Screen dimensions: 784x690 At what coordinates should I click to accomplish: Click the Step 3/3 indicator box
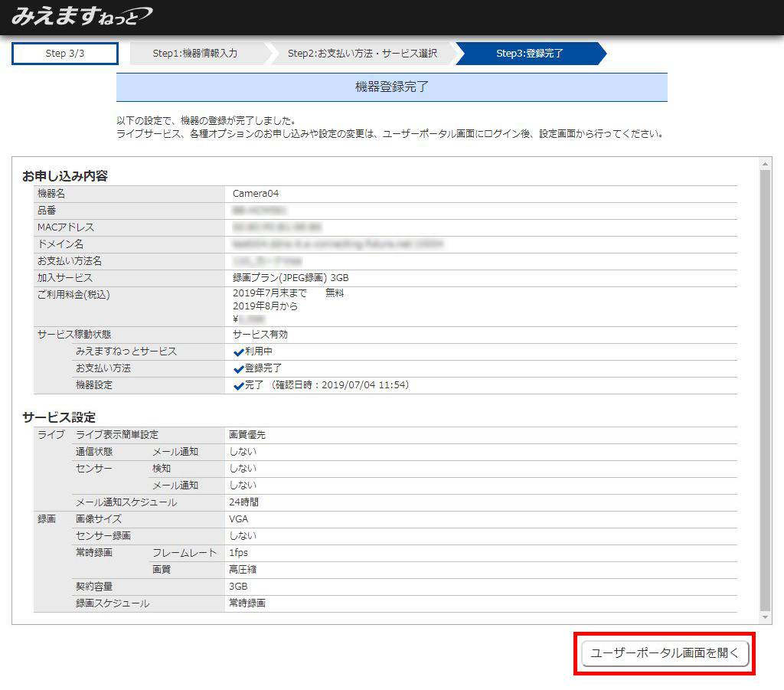tap(65, 54)
